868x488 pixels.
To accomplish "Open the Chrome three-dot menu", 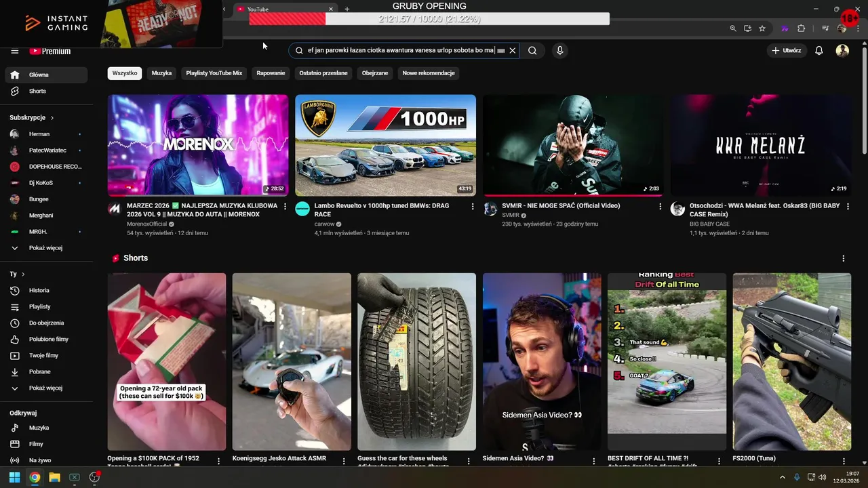I will [x=856, y=28].
